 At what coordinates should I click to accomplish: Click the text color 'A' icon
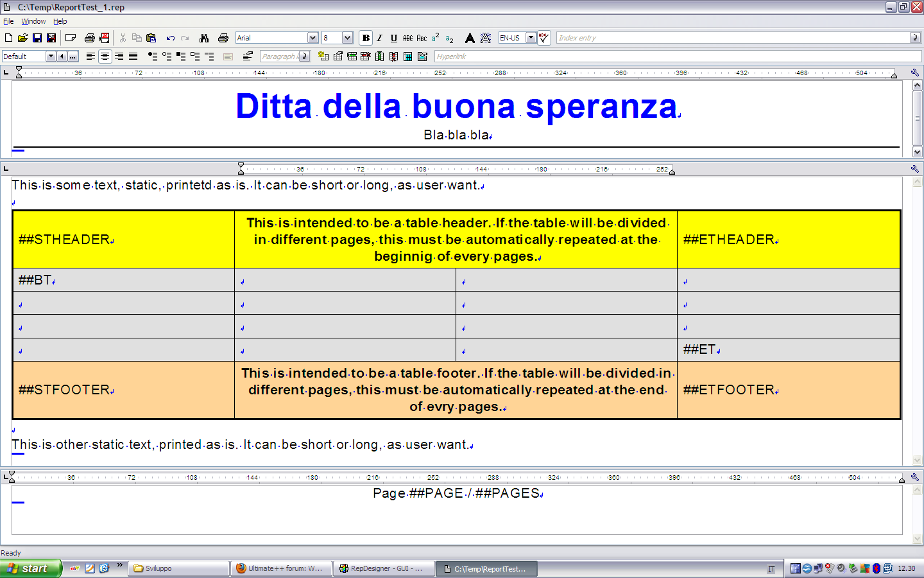point(470,38)
